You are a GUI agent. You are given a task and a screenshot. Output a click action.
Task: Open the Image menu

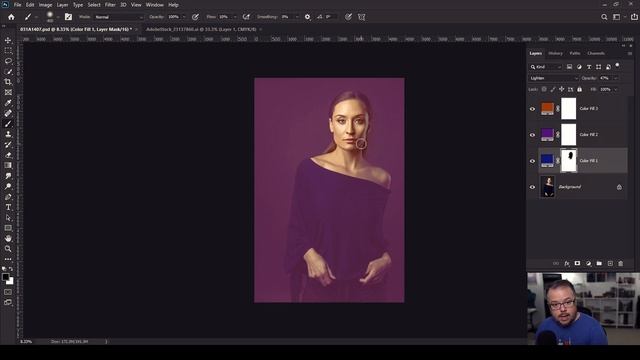tap(45, 5)
